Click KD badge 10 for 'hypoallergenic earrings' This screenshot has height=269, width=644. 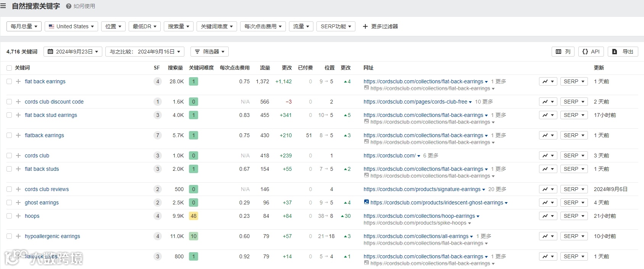194,236
